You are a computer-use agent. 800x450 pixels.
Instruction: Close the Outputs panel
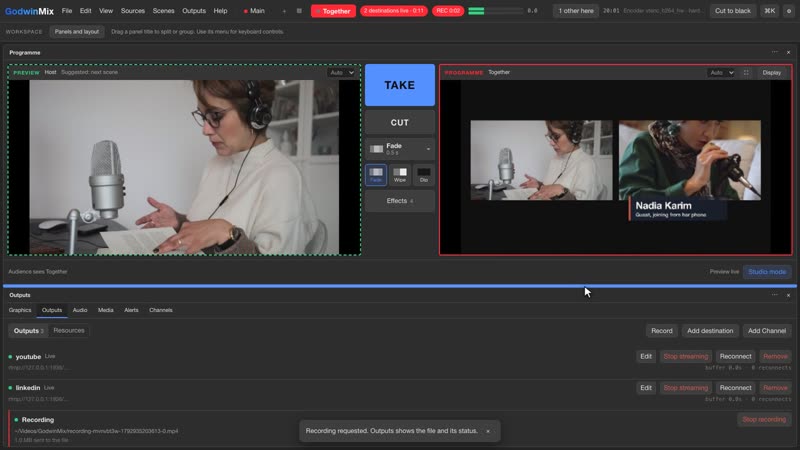788,295
